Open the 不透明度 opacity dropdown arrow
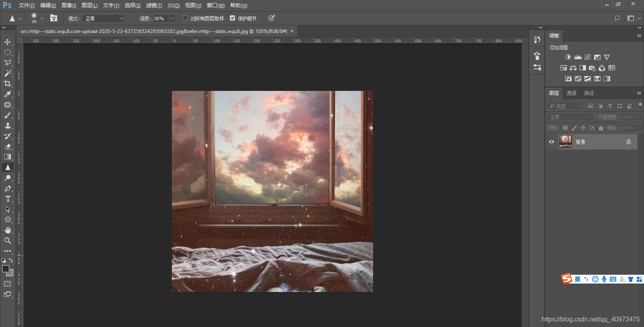Image resolution: width=644 pixels, height=327 pixels. [639, 117]
